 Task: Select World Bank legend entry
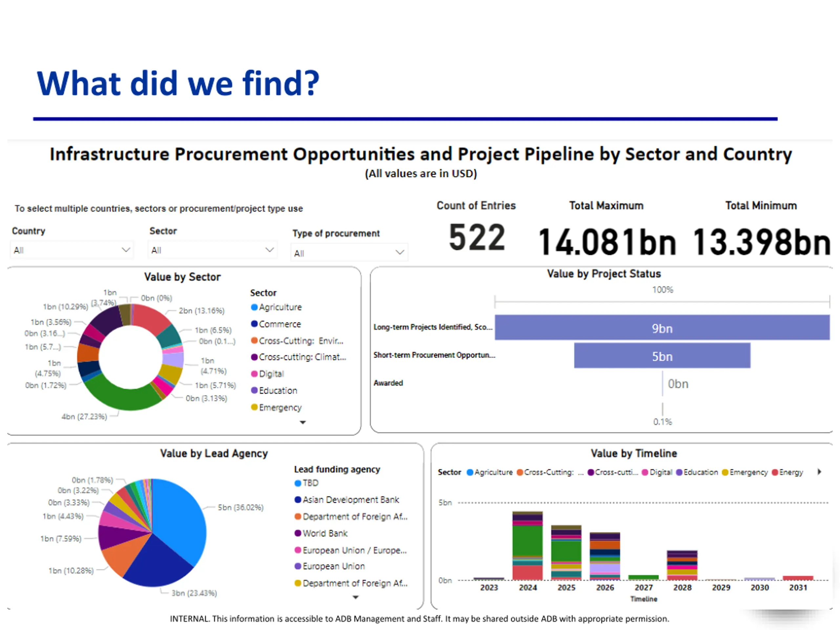pos(325,533)
